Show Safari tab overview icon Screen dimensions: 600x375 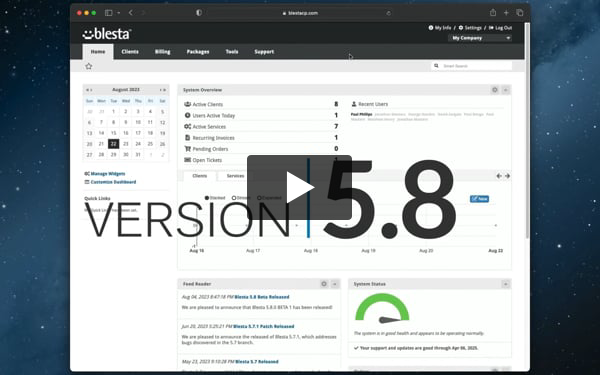(520, 13)
